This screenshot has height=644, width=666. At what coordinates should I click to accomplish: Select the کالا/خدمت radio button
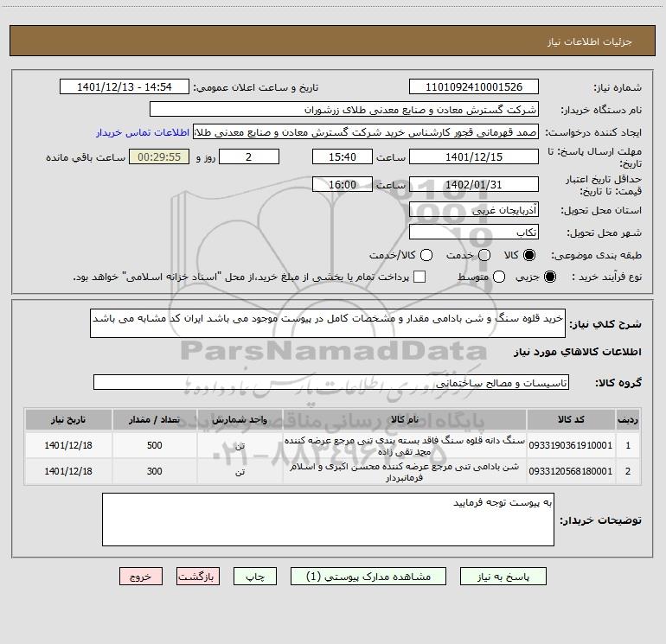coord(426,255)
